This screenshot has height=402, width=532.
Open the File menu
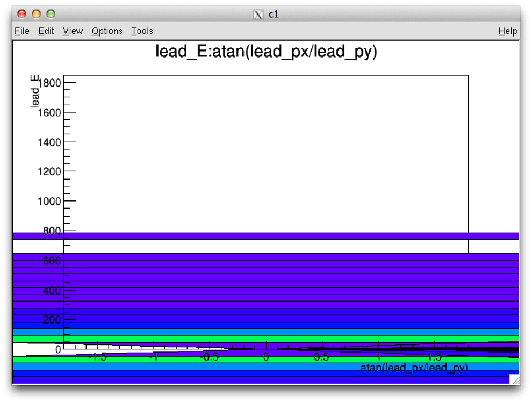pos(21,31)
